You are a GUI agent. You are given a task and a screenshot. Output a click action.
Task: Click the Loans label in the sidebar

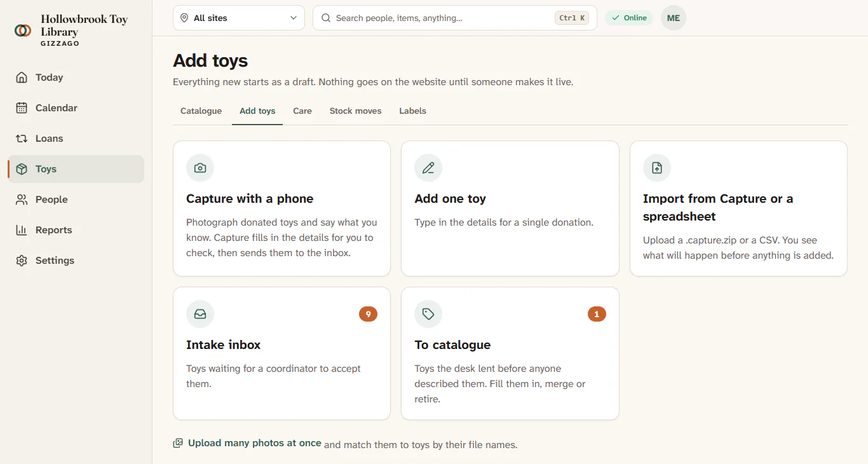point(50,139)
